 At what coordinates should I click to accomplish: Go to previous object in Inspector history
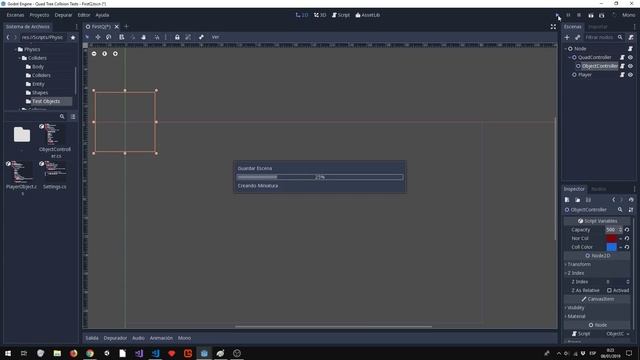point(613,200)
